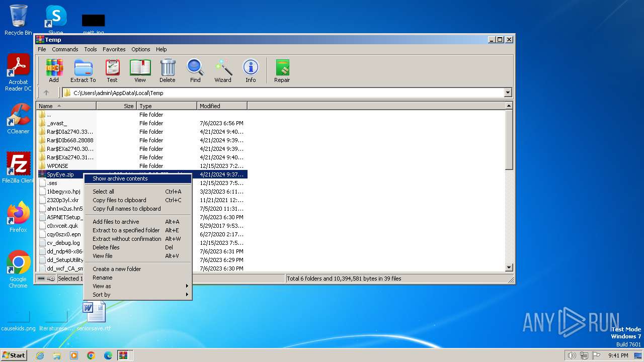Sort by Name column header
This screenshot has width=644, height=362.
point(66,106)
